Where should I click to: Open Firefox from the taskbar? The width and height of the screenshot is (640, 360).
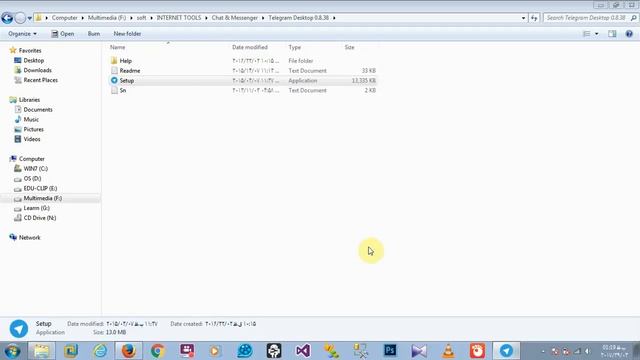pyautogui.click(x=129, y=351)
